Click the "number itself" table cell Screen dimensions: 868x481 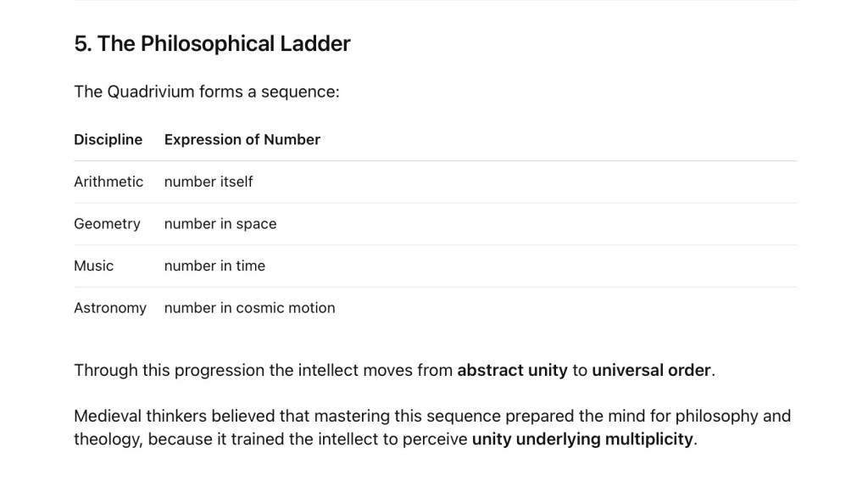click(208, 182)
